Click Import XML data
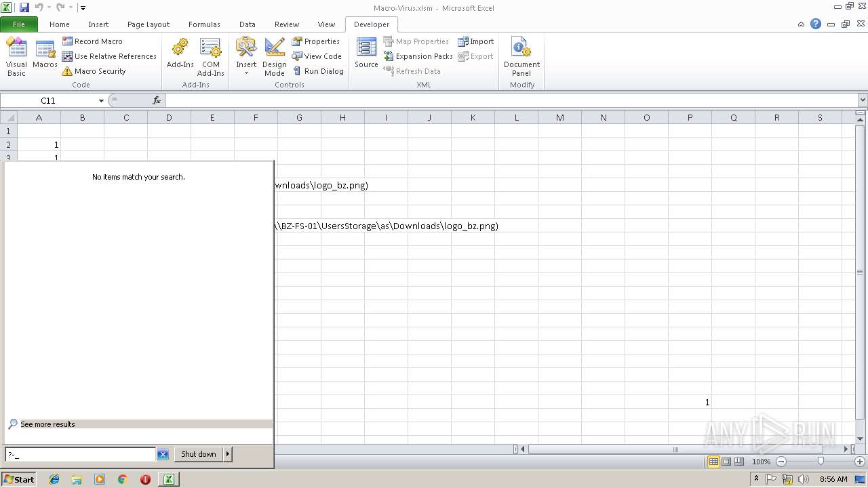 click(x=476, y=41)
